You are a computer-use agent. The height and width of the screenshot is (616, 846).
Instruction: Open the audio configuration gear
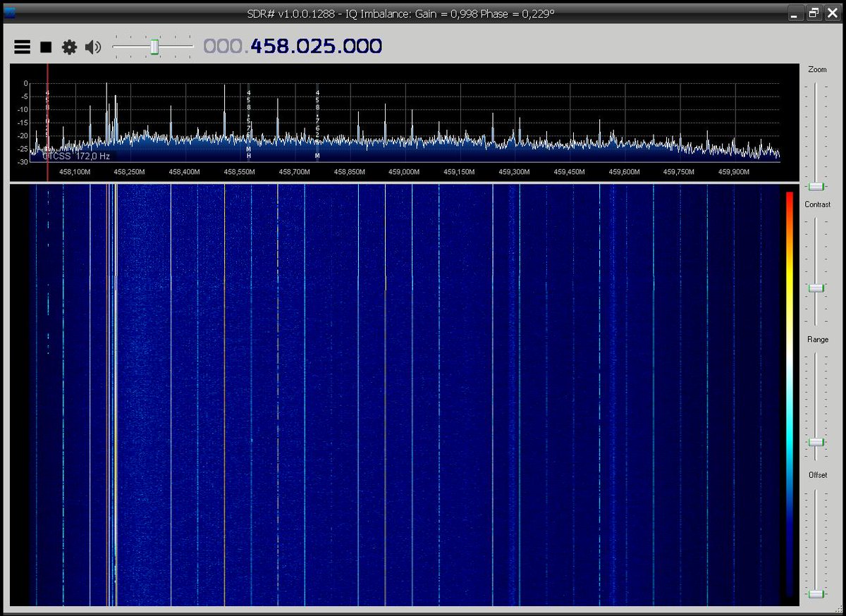click(x=68, y=47)
